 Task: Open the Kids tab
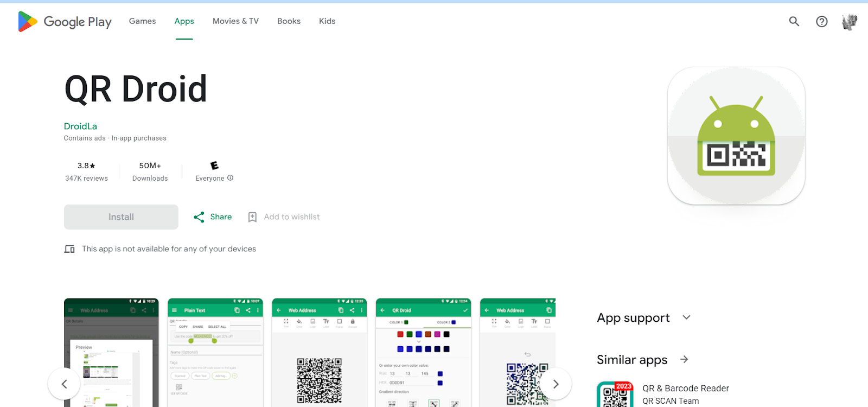tap(327, 21)
